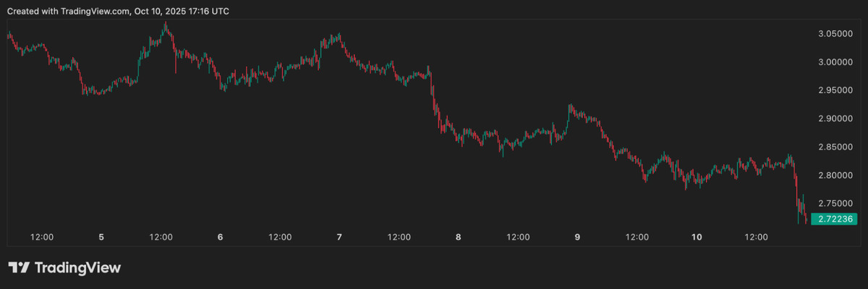Viewport: 868px width, 289px height.
Task: Click the 2.75000 price axis label
Action: pos(835,203)
